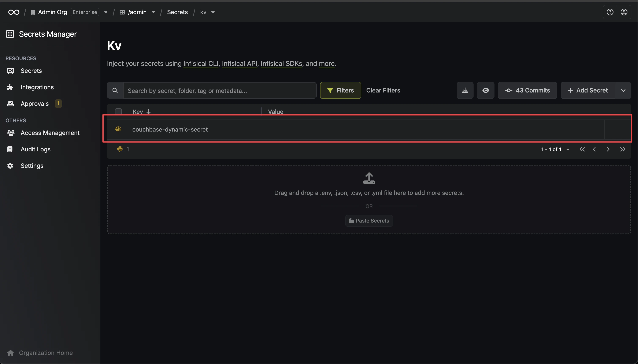Screen dimensions: 638x364
Task: Click the Secrets sidebar vault icon
Action: coord(10,71)
